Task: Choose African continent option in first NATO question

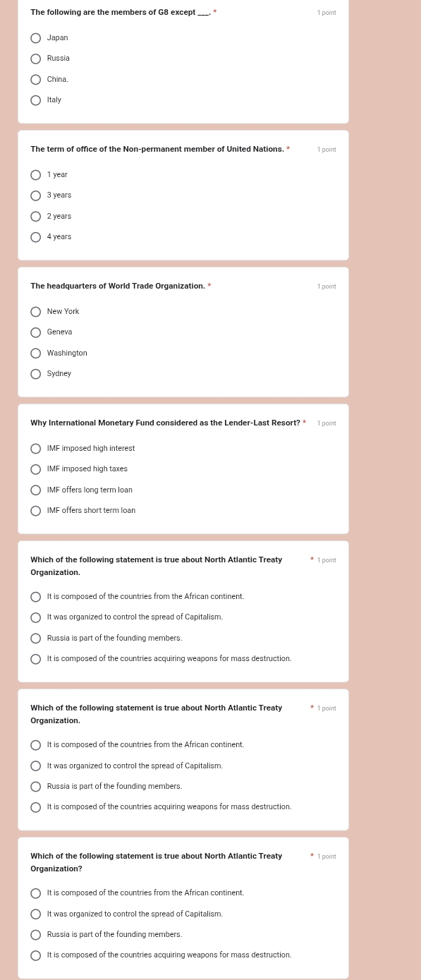Action: tap(36, 597)
